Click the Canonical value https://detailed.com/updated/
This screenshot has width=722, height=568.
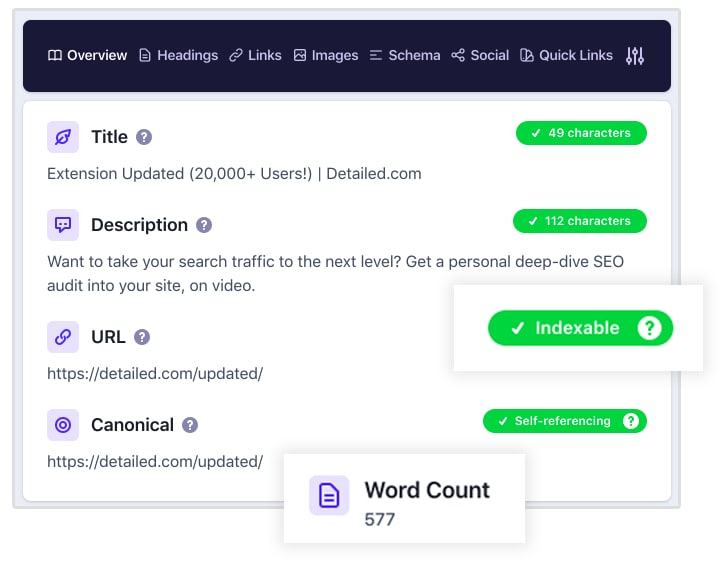[155, 461]
